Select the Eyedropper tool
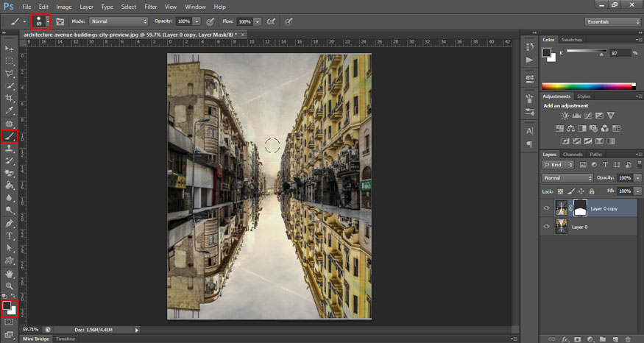 9,110
